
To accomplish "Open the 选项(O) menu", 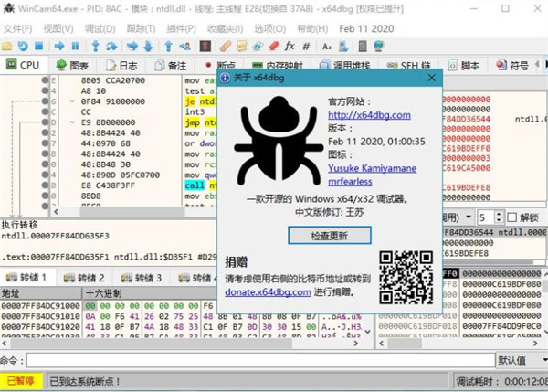I will pyautogui.click(x=269, y=28).
